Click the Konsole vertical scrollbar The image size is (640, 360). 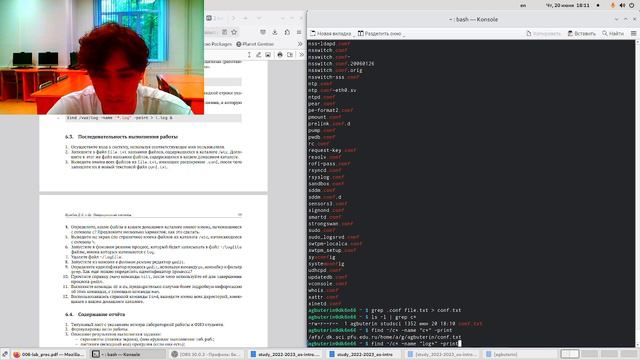[x=637, y=193]
